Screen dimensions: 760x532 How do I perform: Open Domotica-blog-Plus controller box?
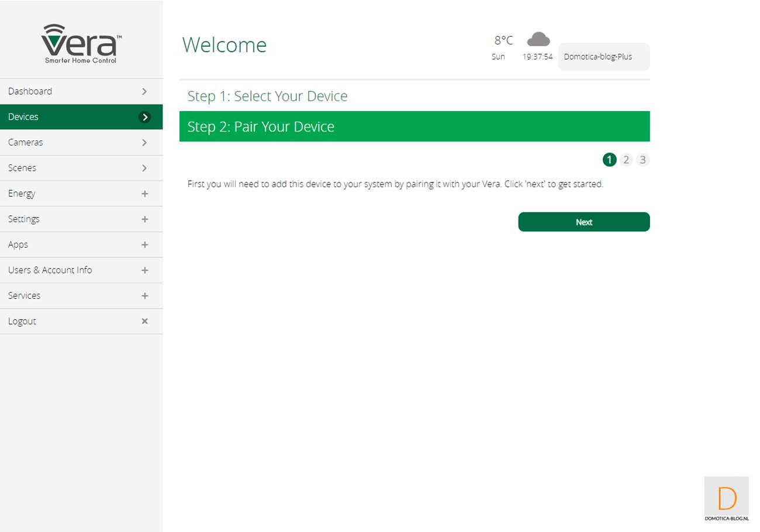pyautogui.click(x=603, y=57)
